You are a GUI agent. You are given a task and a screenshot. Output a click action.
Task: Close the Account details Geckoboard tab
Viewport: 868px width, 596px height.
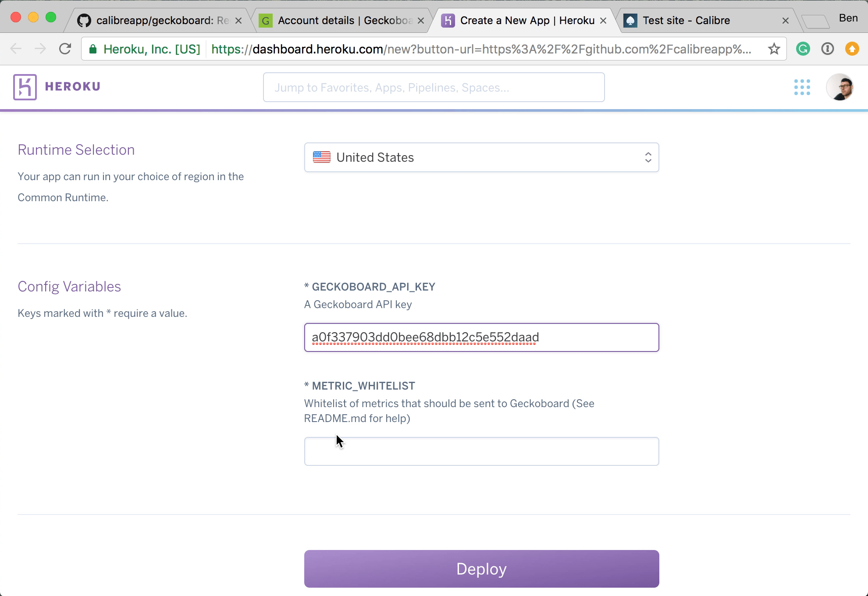tap(421, 21)
